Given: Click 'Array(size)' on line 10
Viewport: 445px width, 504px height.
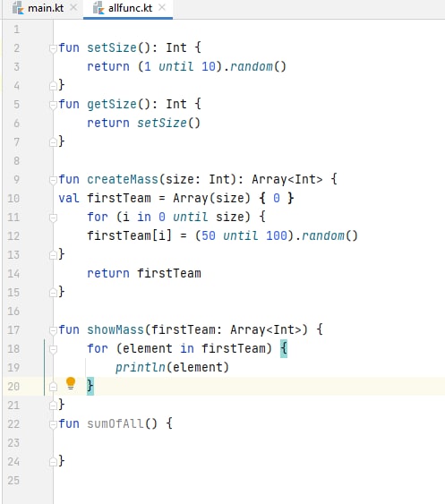Looking at the screenshot, I should click(x=211, y=199).
